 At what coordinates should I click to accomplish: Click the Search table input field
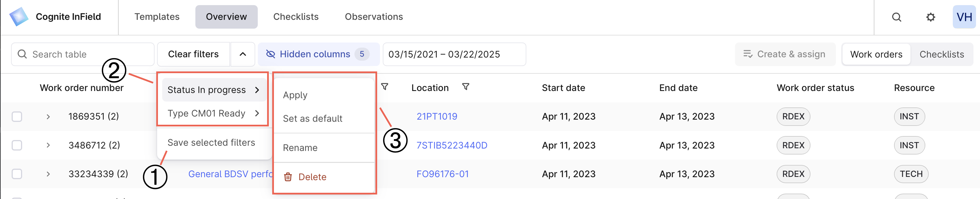(x=83, y=54)
